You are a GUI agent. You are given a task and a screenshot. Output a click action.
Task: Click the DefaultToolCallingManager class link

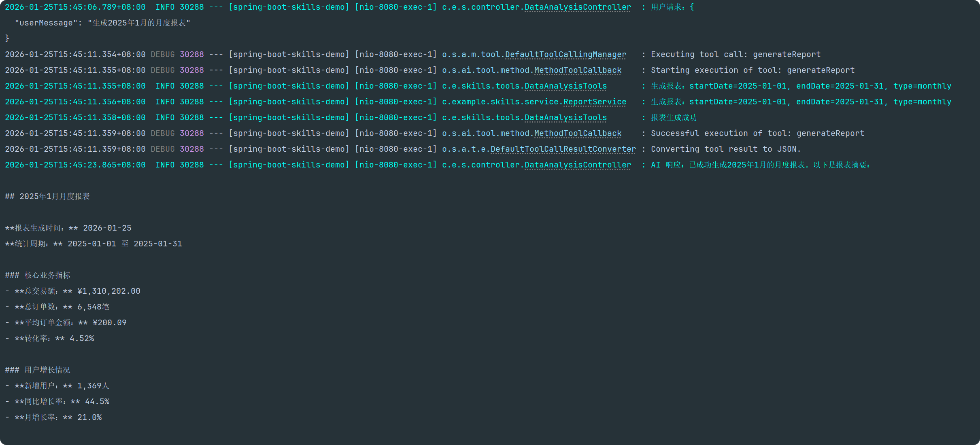coord(565,55)
